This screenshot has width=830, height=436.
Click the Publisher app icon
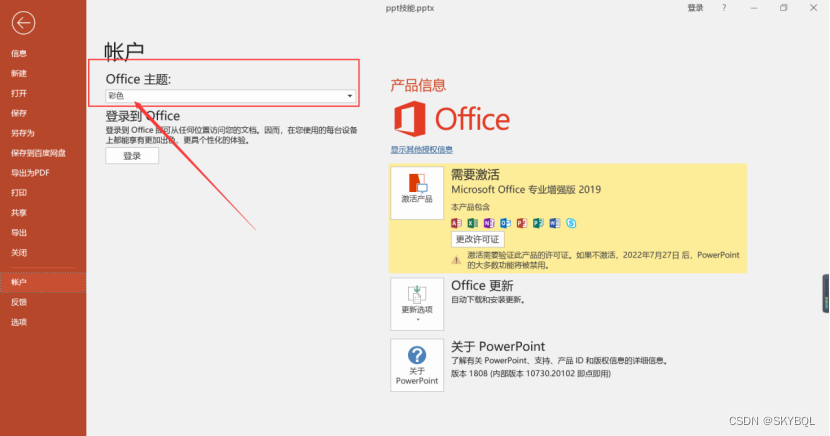tap(538, 223)
